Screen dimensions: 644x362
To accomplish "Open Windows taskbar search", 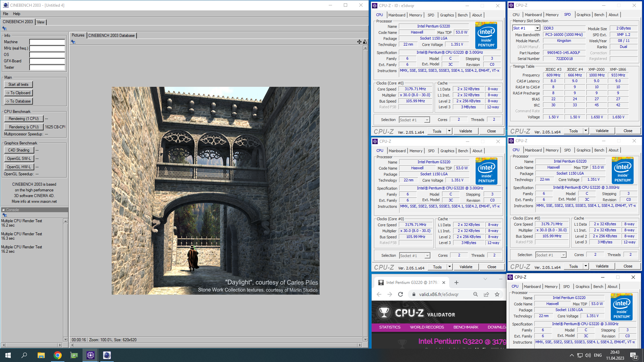I will (24, 355).
